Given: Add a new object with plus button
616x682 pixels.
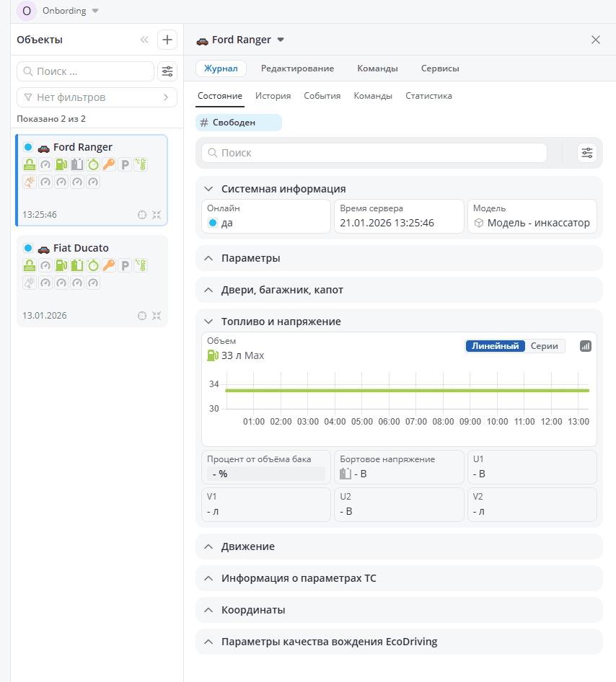Looking at the screenshot, I should (x=167, y=40).
